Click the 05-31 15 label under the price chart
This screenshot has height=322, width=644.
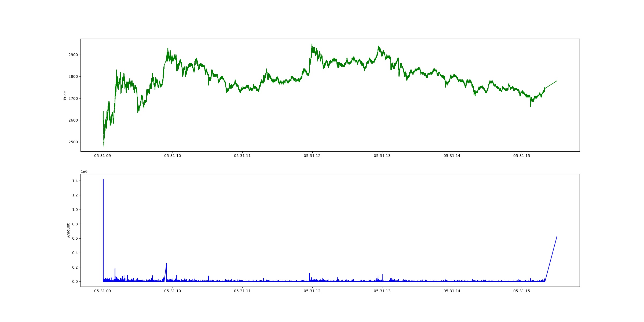522,156
